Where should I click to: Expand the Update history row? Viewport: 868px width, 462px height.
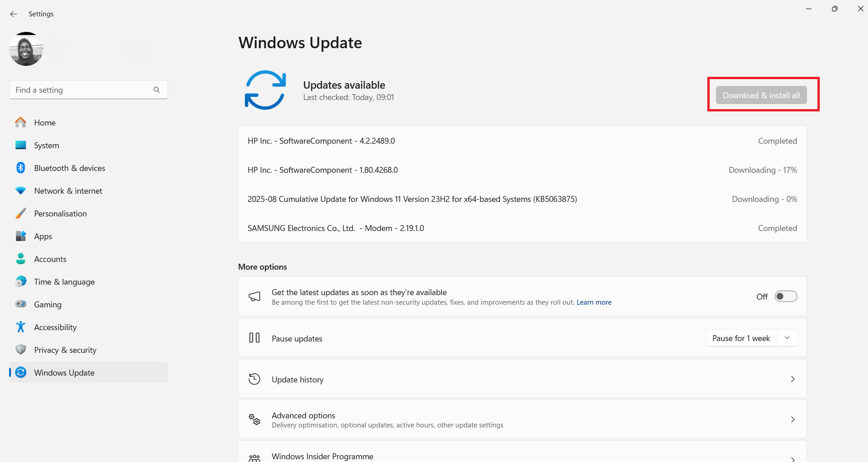click(793, 379)
